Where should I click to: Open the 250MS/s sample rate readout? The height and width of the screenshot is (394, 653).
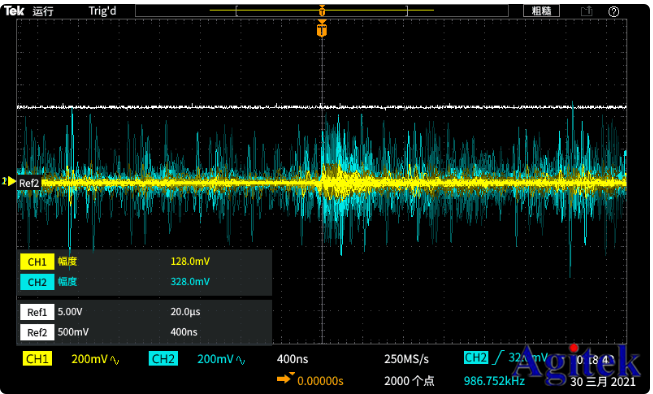coord(406,359)
